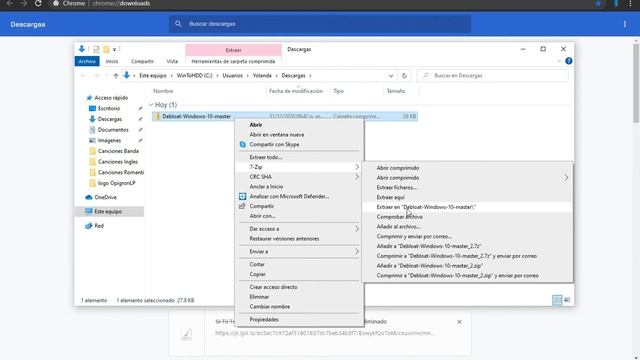Click the Explorer refresh button
Screen dimensions: 640x360
[404, 76]
